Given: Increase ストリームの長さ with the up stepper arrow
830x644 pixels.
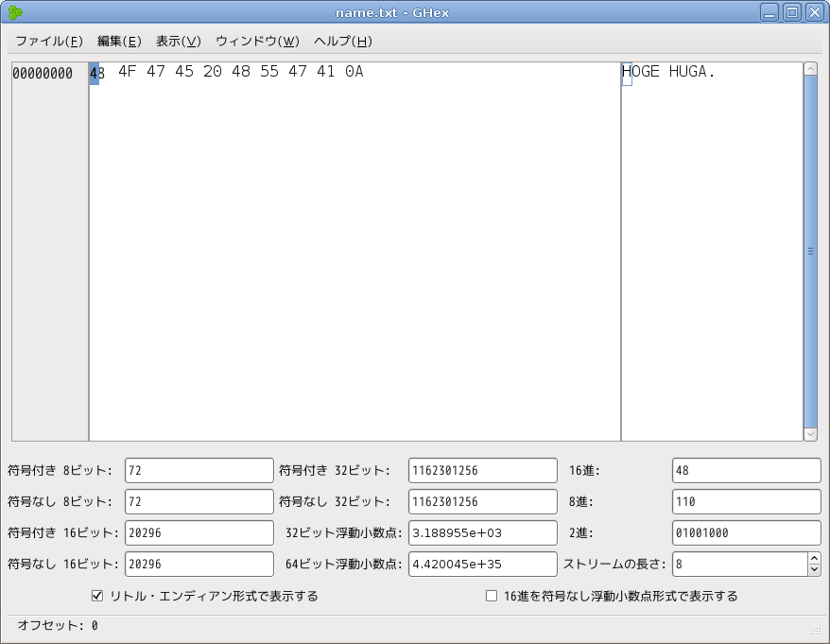Looking at the screenshot, I should tap(815, 559).
